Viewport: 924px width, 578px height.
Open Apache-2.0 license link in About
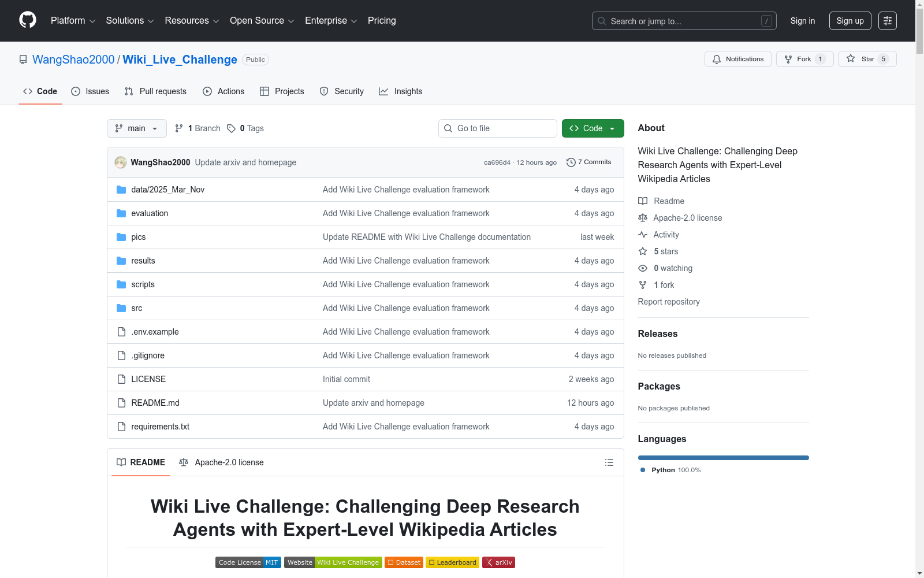tap(680, 218)
